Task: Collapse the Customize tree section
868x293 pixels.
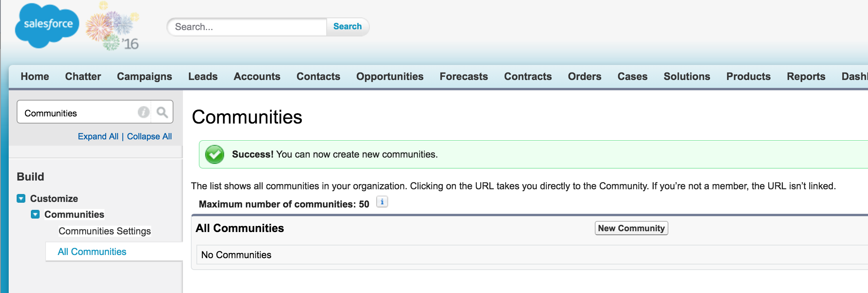Action: 21,198
